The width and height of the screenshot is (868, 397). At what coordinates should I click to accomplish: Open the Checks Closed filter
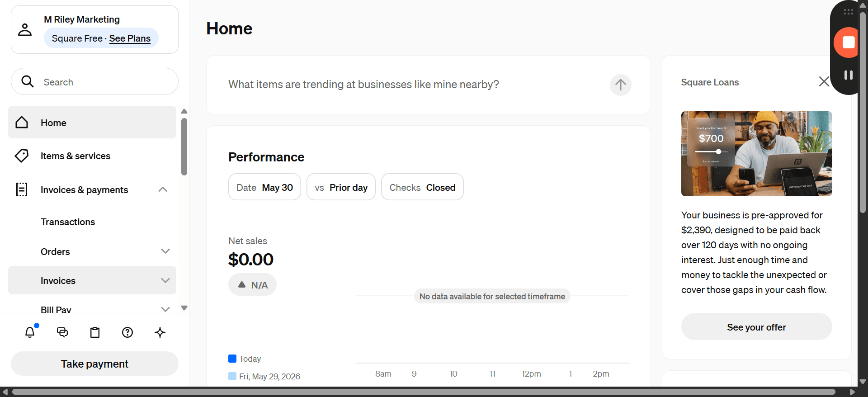(422, 187)
